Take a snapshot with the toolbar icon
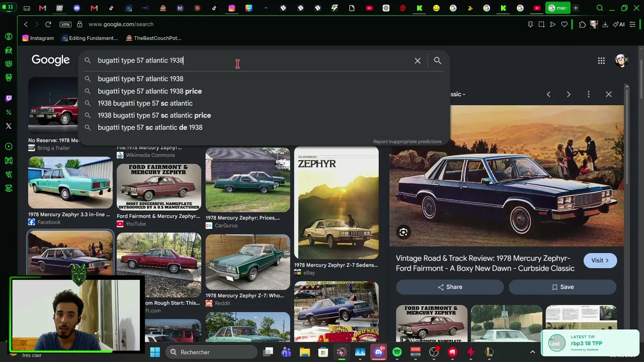This screenshot has width=644, height=362. 541,24
